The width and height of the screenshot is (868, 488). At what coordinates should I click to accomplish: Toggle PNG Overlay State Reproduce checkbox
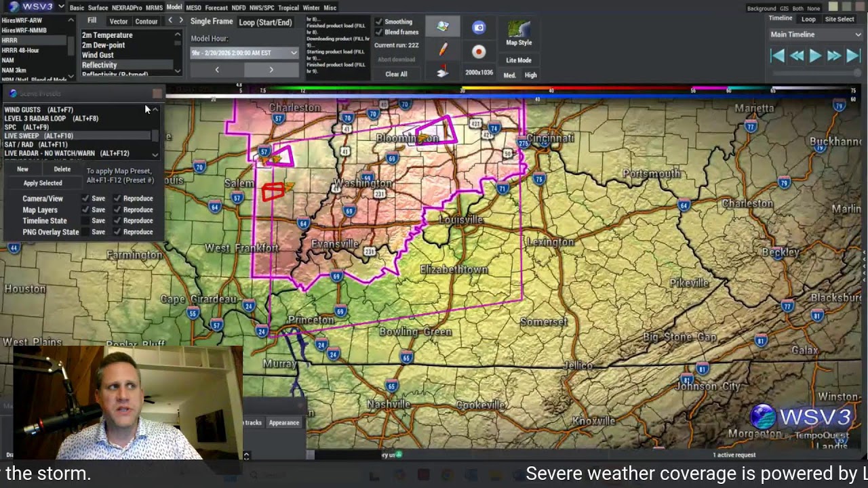click(117, 232)
